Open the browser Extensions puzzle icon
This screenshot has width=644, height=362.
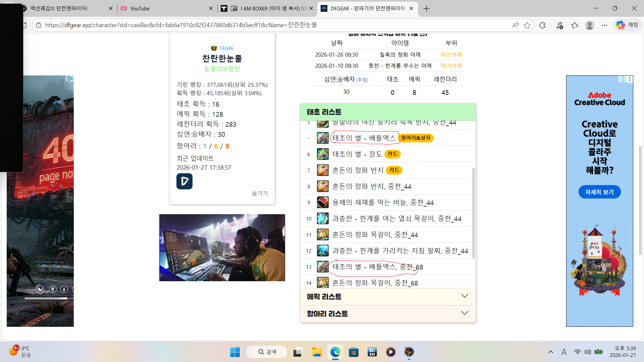[x=542, y=25]
